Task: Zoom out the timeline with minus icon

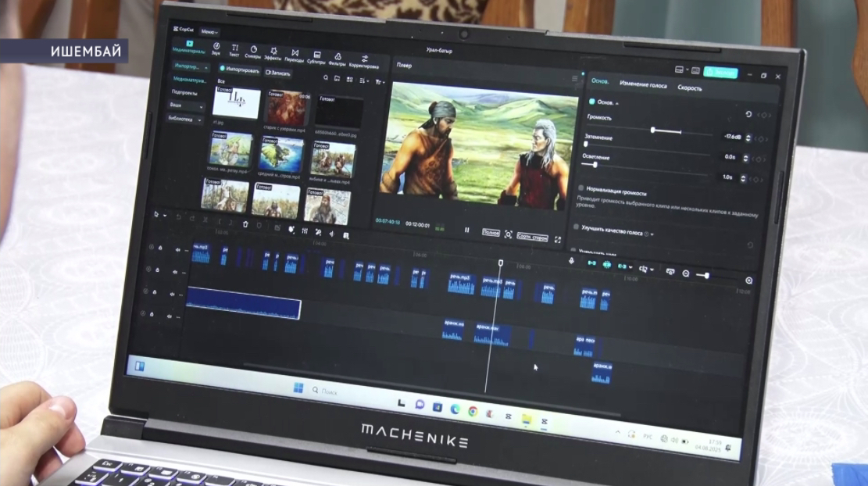Action: click(686, 273)
